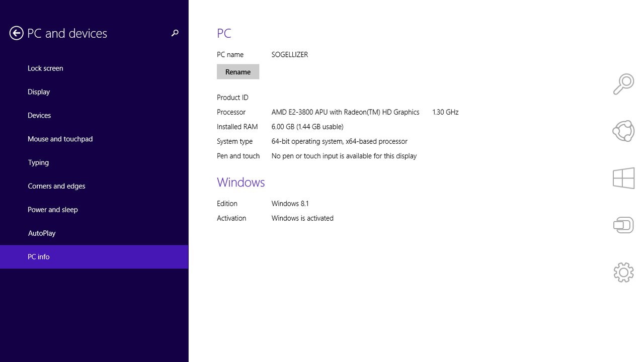Go back using the circled arrow icon
The image size is (644, 362).
tap(17, 33)
